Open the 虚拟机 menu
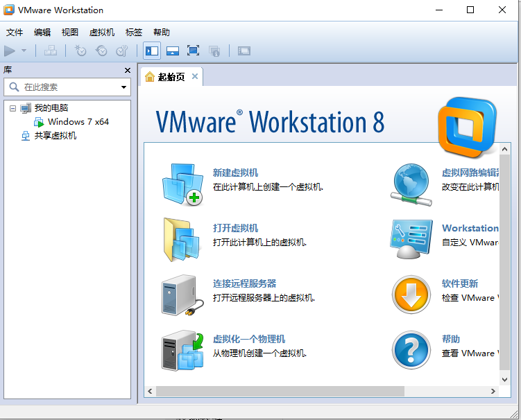Image resolution: width=521 pixels, height=420 pixels. pos(102,32)
